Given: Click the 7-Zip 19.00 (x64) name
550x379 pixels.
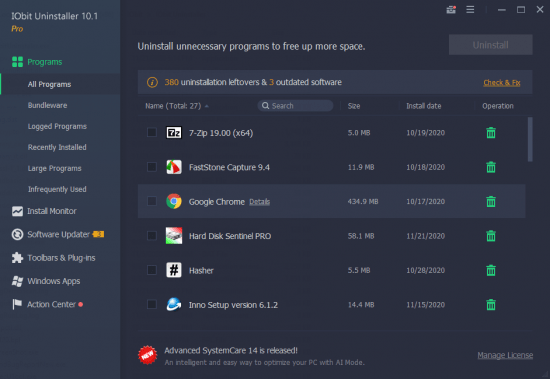Looking at the screenshot, I should [x=221, y=133].
